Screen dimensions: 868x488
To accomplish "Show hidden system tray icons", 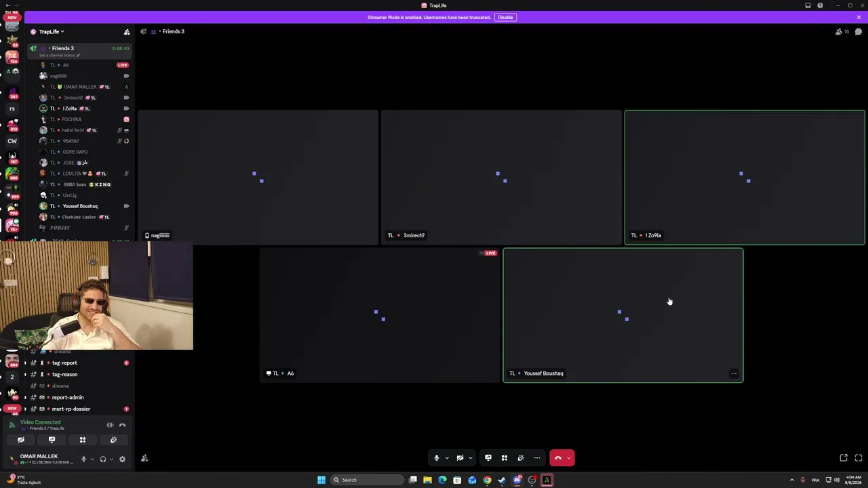I will point(791,480).
